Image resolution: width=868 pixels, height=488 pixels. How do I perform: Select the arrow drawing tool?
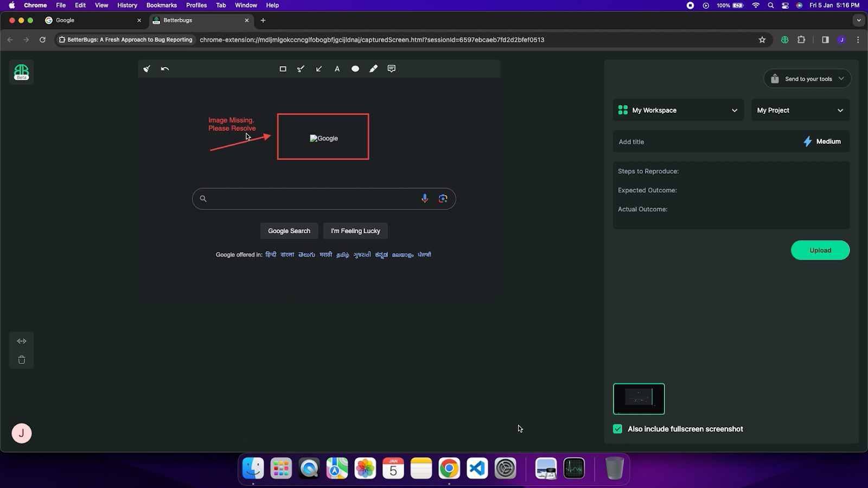[319, 69]
